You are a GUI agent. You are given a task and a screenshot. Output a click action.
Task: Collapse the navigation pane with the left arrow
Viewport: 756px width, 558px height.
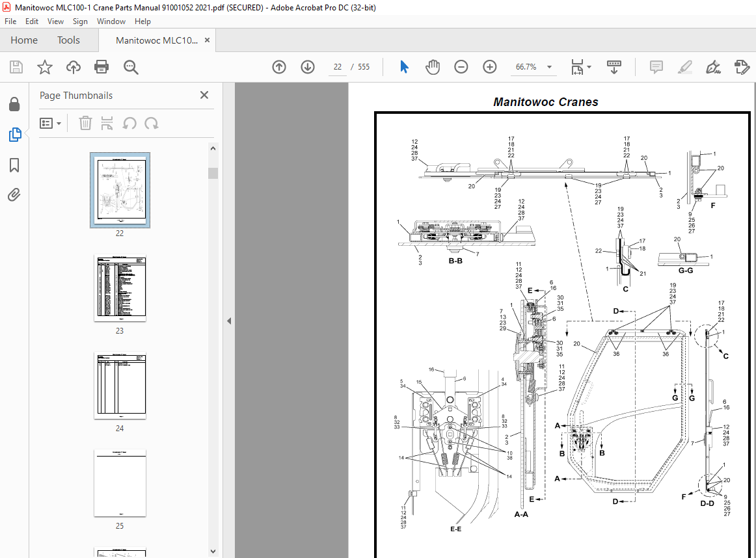(229, 321)
